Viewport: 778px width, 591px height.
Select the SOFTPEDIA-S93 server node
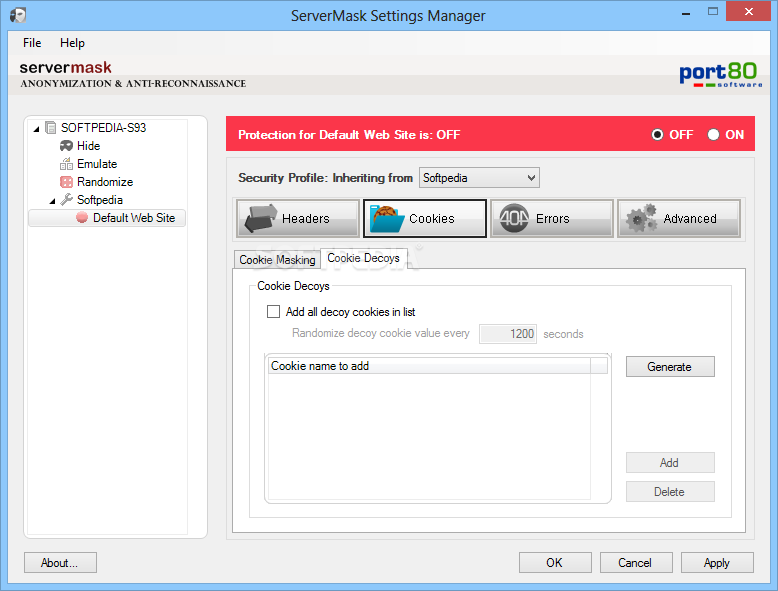pos(103,128)
